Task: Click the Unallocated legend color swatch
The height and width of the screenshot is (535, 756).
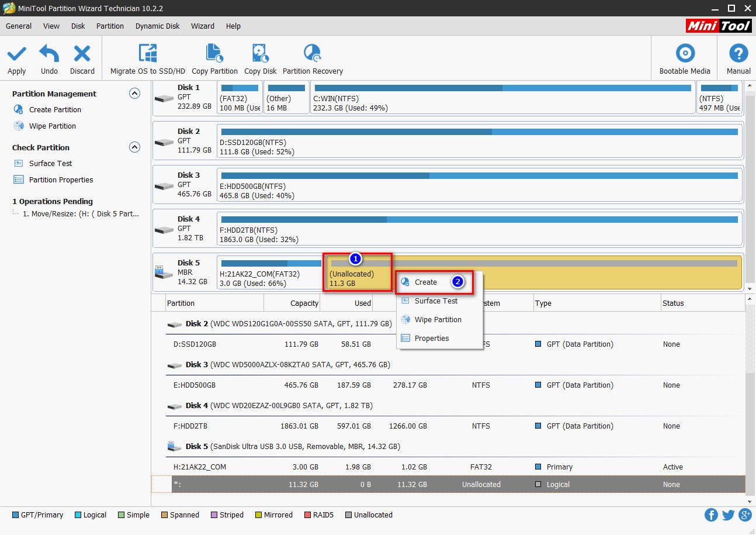Action: click(348, 515)
